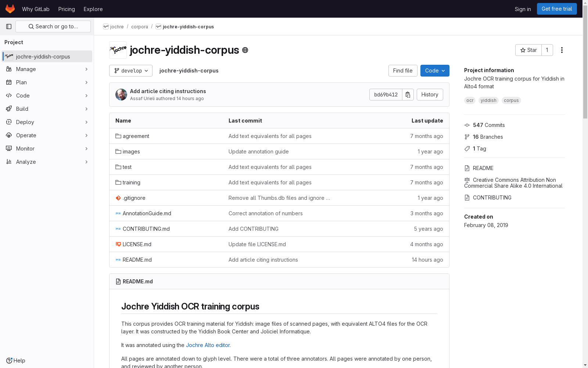Screen dimensions: 588x368
Task: Expand the Code sidebar section
Action: coord(47,96)
